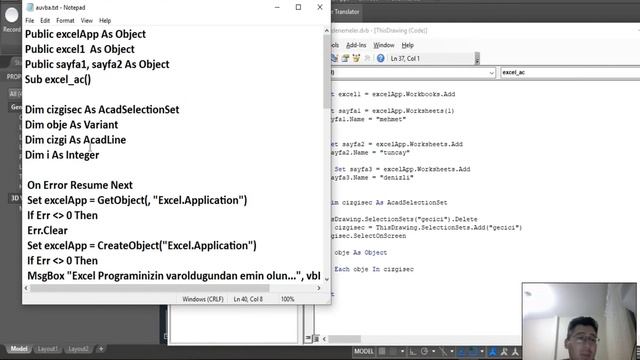Open the File menu in Notepad
The image size is (640, 360).
[x=29, y=20]
